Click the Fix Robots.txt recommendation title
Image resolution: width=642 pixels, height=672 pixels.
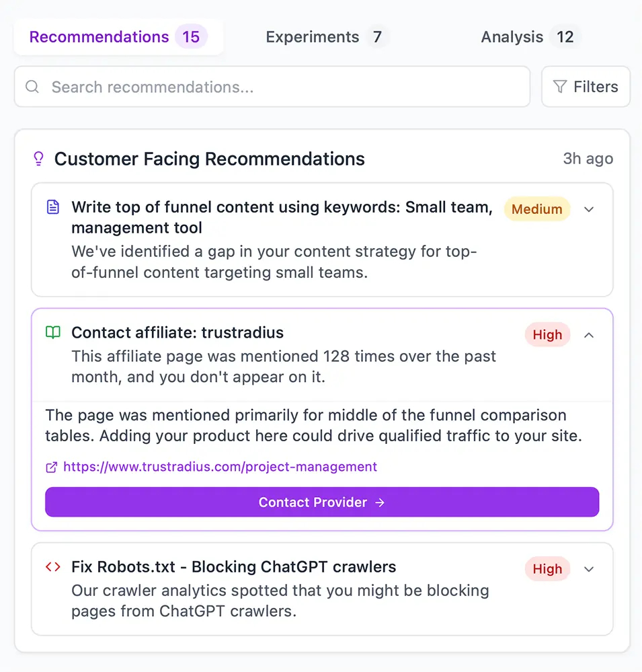(x=233, y=567)
